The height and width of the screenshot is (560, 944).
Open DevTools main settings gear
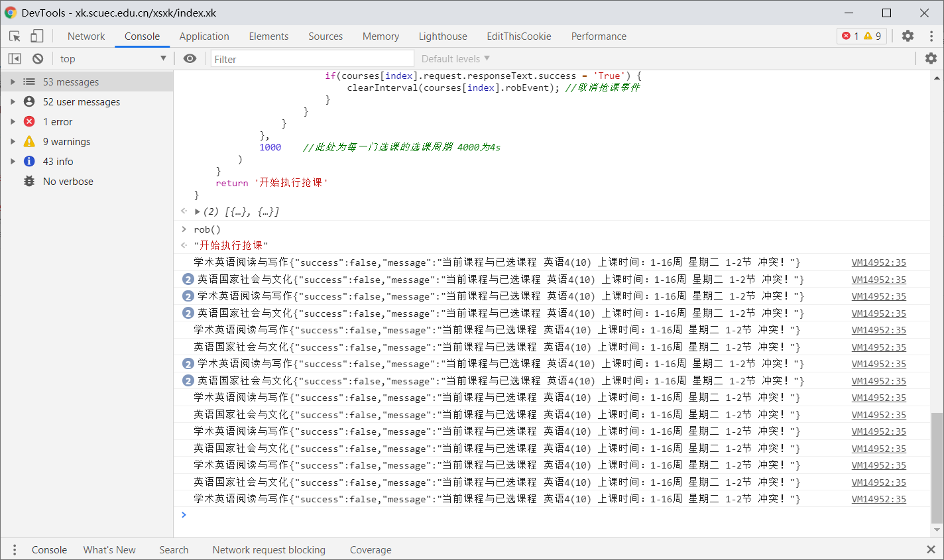[x=908, y=36]
